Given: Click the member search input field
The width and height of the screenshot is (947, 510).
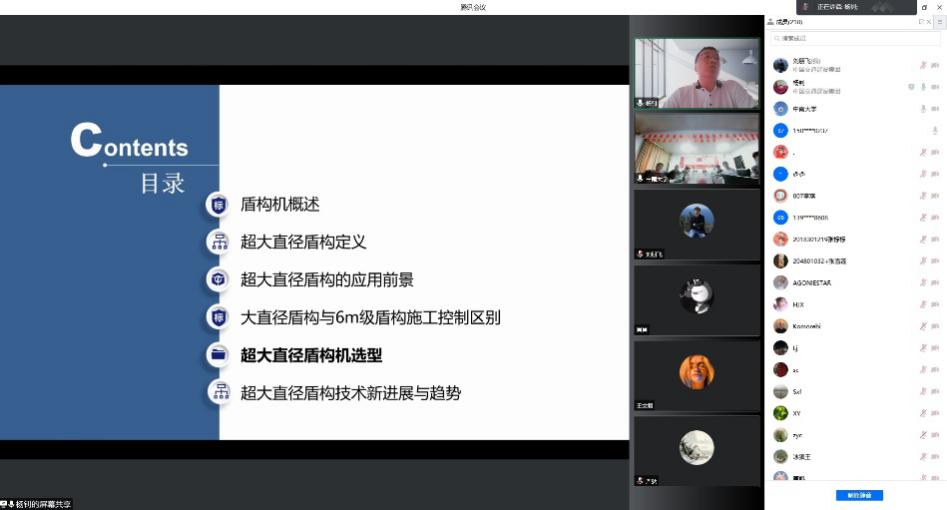Looking at the screenshot, I should [855, 38].
